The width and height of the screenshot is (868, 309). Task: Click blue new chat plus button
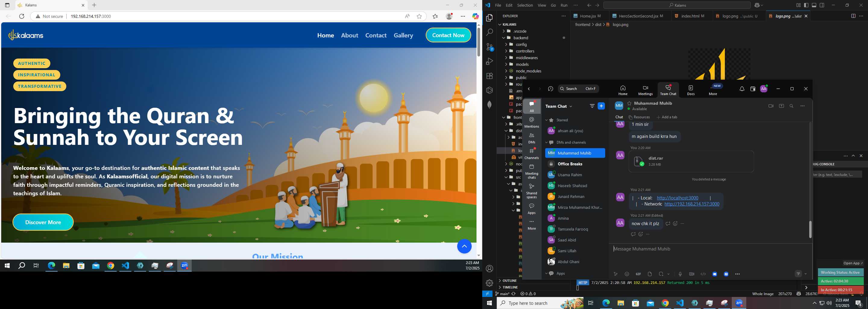(601, 106)
